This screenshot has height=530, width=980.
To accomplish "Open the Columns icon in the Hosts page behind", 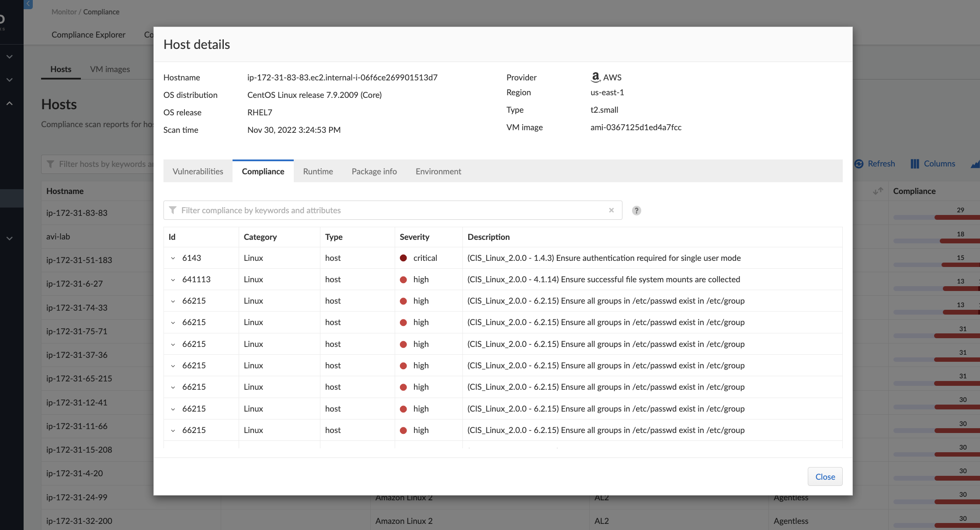I will (x=915, y=163).
